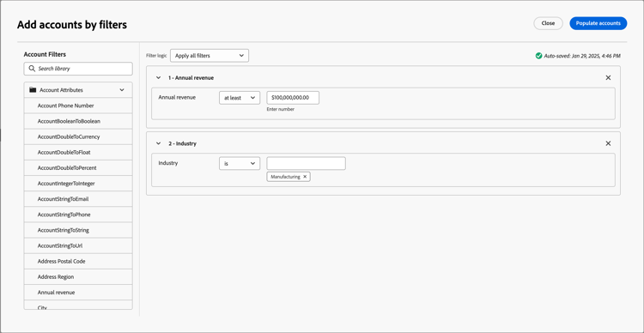Open the 'at least' operator dropdown
This screenshot has height=333, width=644.
[x=240, y=98]
